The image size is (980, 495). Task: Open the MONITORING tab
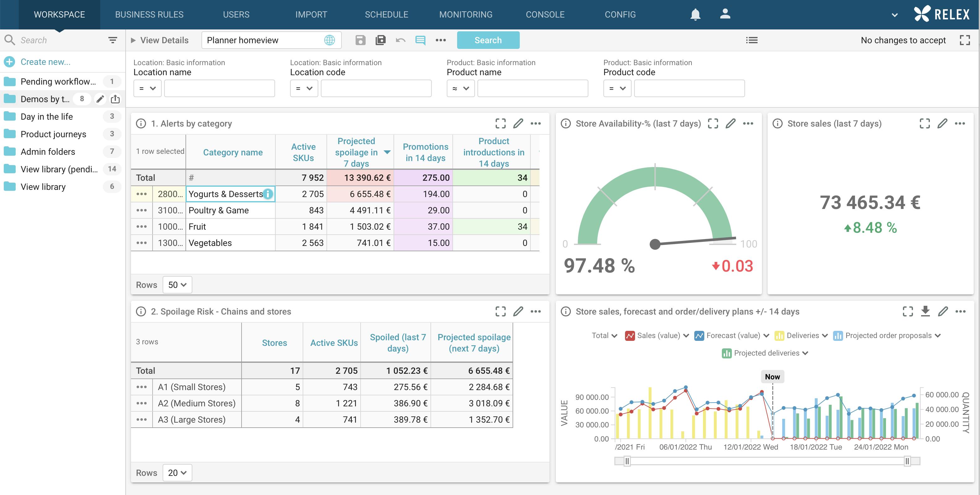466,14
